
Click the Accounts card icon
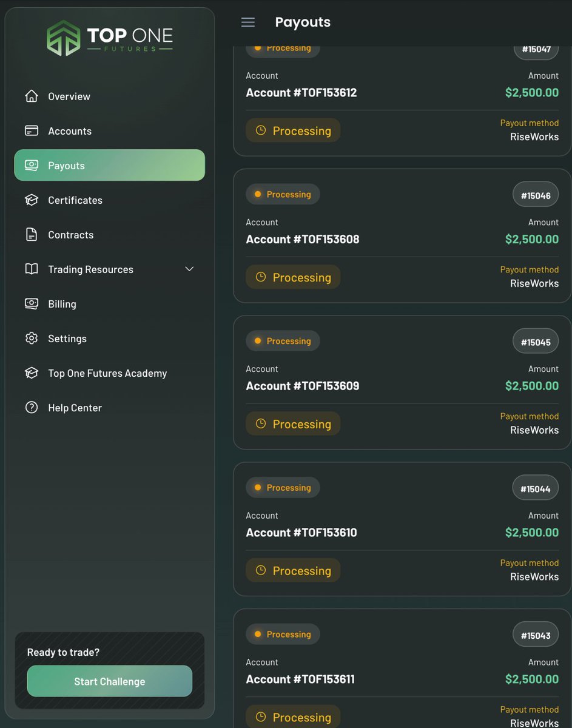point(32,130)
